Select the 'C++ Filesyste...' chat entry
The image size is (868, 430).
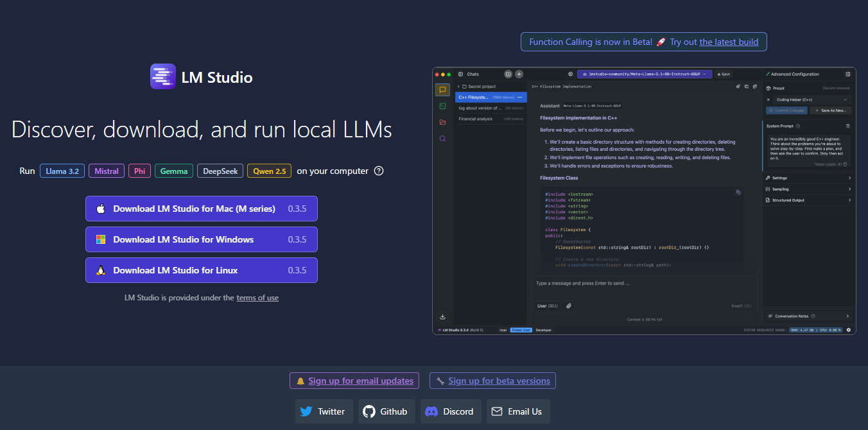pos(490,97)
